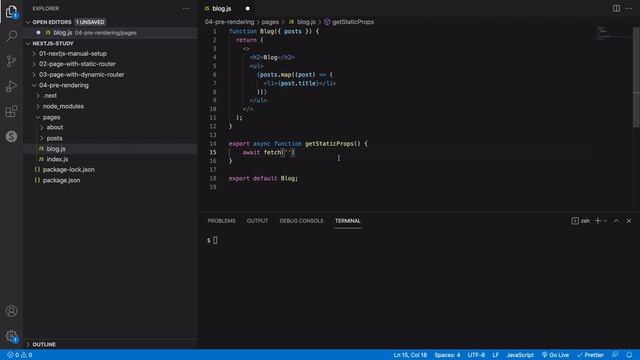
Task: Select the zsh terminal shell label
Action: tap(581, 221)
